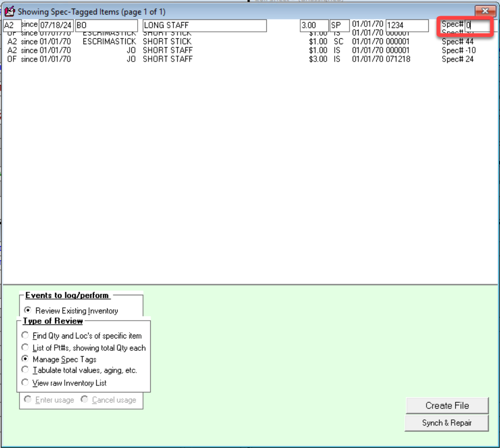500x448 pixels.
Task: Click the field containing 1234
Action: pos(407,25)
